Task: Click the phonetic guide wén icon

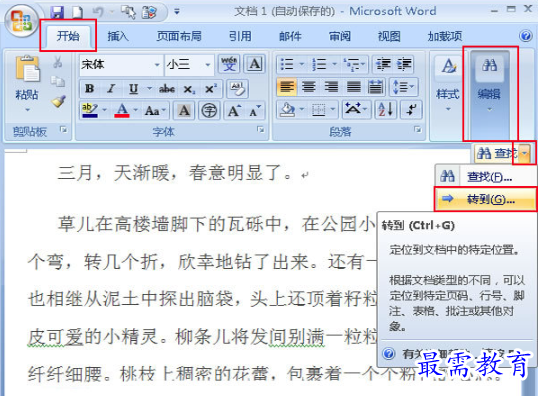Action: [229, 64]
